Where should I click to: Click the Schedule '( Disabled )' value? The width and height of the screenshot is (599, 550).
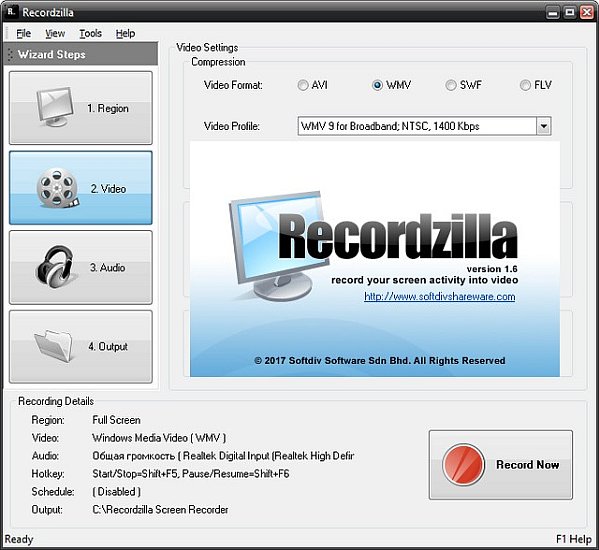tap(117, 492)
